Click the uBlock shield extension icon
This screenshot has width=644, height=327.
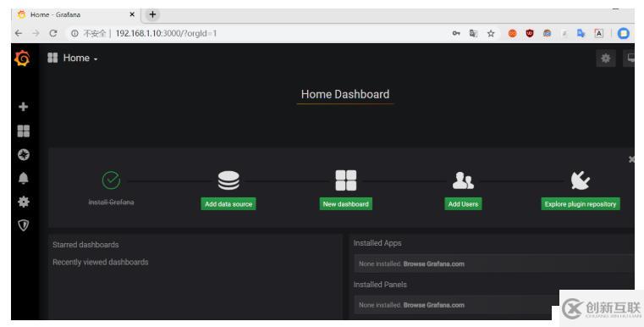pos(530,33)
